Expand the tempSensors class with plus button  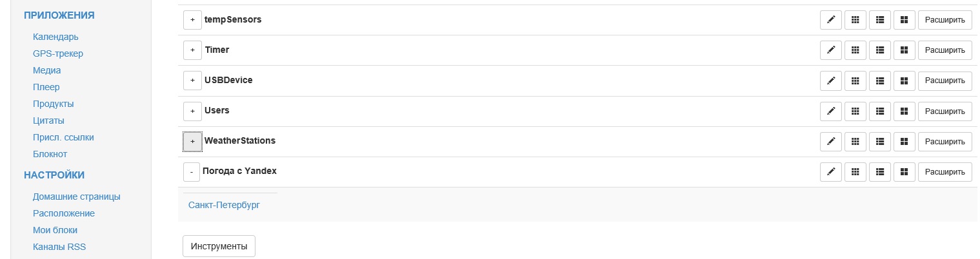pos(192,20)
